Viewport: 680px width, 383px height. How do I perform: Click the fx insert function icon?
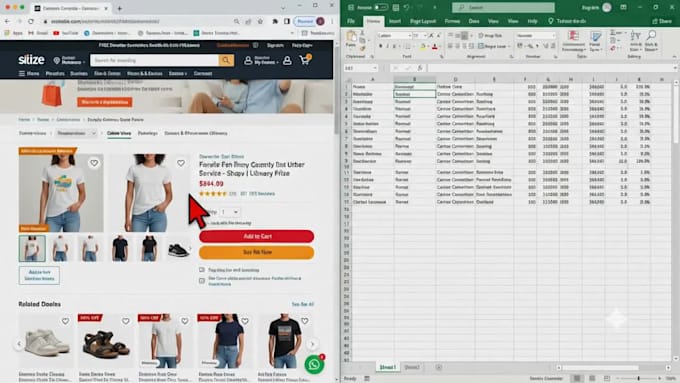click(x=420, y=68)
